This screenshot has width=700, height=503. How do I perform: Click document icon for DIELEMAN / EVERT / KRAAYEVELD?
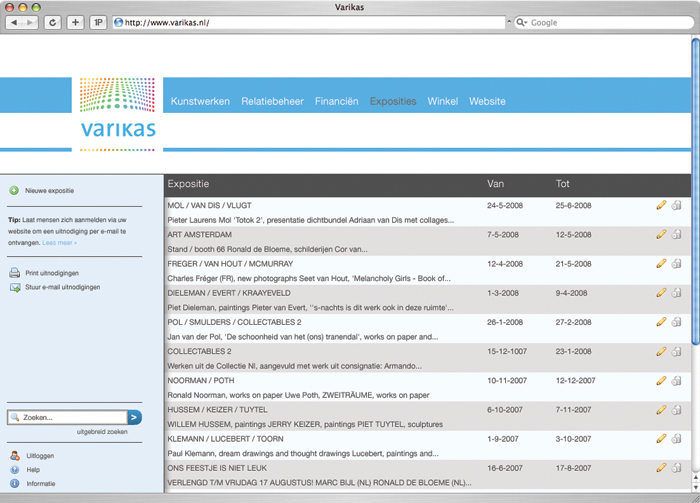[677, 292]
